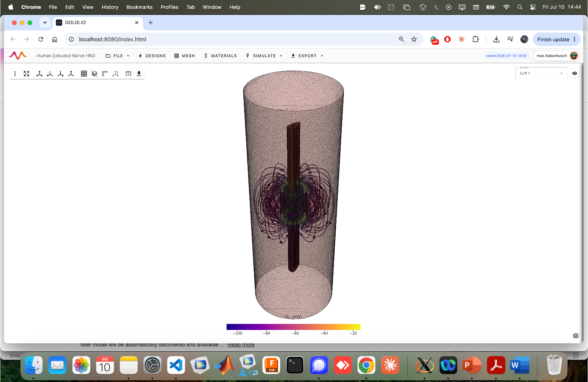Reload the page
This screenshot has width=588, height=382.
[41, 39]
